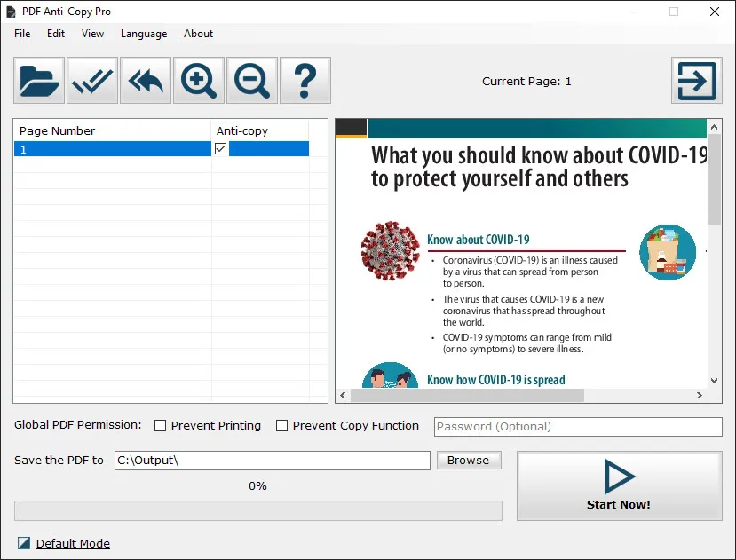
Task: Open the About menu
Action: coord(198,34)
